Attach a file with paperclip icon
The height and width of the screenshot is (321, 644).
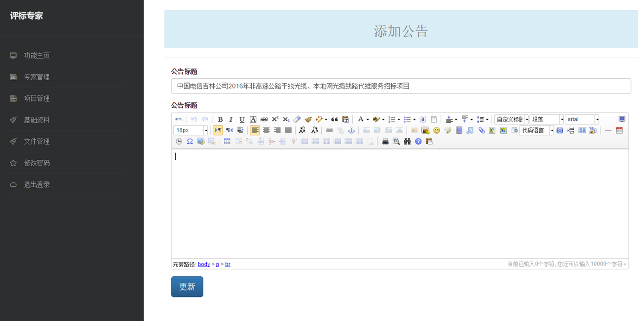pyautogui.click(x=481, y=130)
